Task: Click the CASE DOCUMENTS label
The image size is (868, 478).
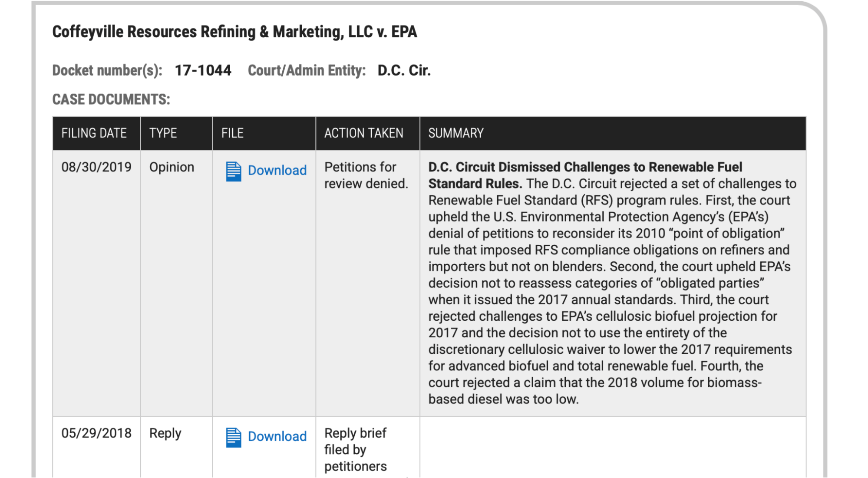Action: pyautogui.click(x=111, y=99)
